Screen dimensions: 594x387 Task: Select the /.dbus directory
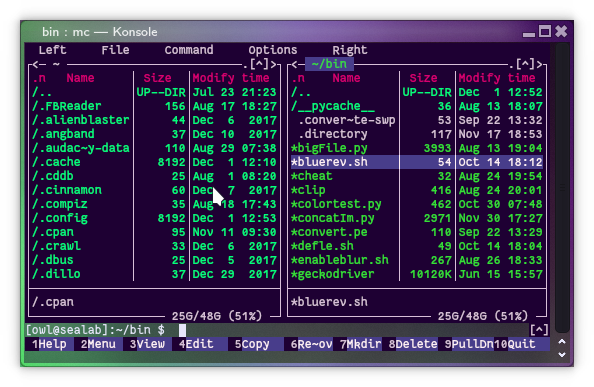pyautogui.click(x=155, y=260)
